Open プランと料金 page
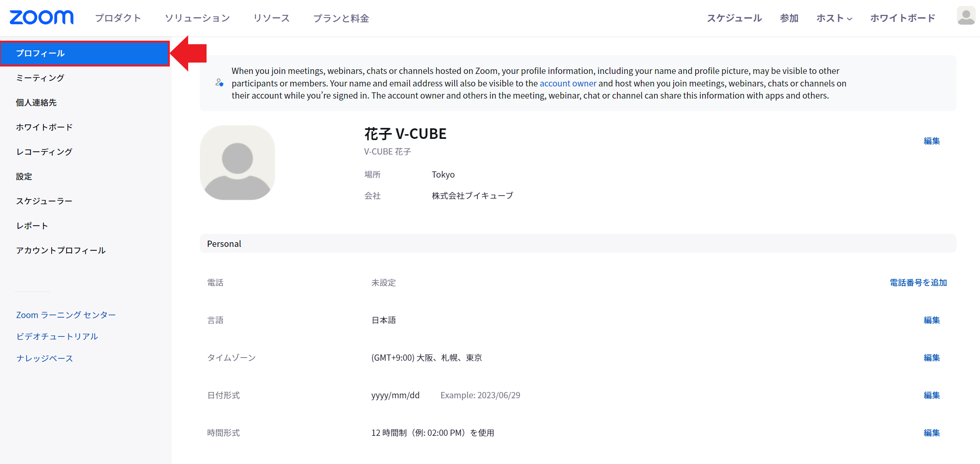This screenshot has width=980, height=464. pos(341,18)
